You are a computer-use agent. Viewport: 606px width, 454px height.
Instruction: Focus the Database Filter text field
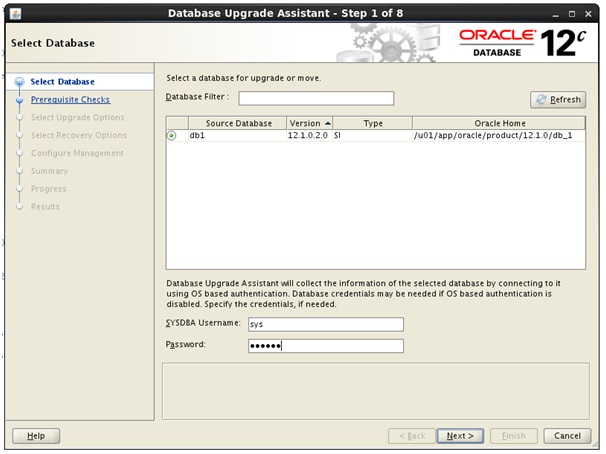[316, 98]
